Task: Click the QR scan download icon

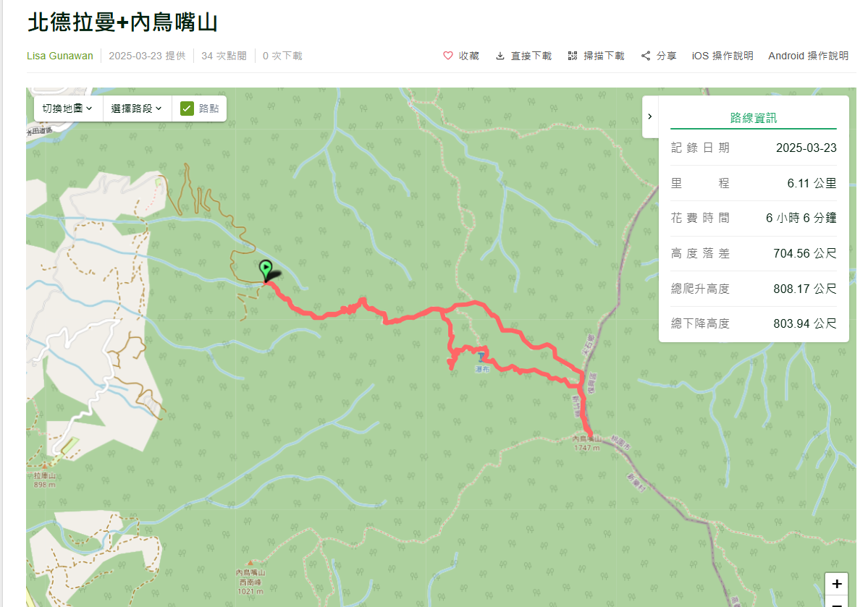Action: point(573,56)
